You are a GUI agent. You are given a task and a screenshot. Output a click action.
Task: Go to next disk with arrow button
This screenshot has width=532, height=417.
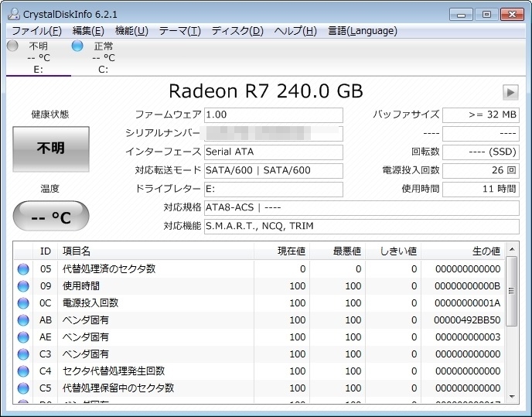[x=510, y=92]
